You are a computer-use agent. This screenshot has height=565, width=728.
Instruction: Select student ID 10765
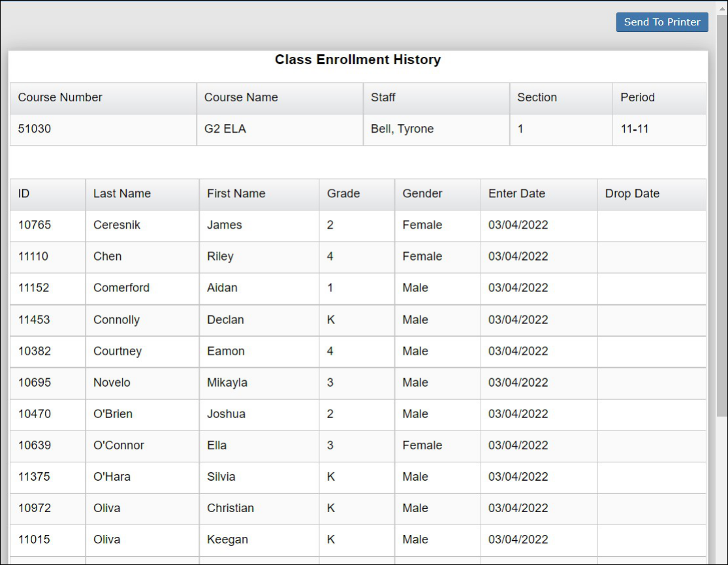tap(35, 225)
